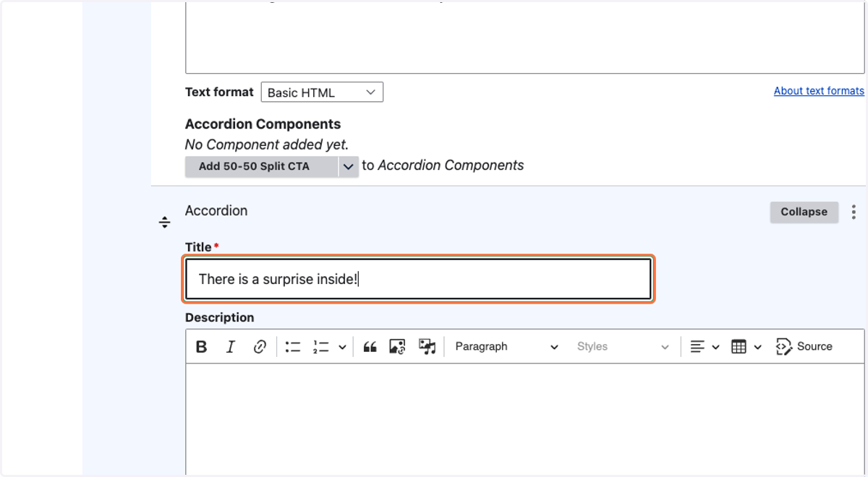Expand the table dropdown arrow
The width and height of the screenshot is (868, 477).
click(757, 347)
